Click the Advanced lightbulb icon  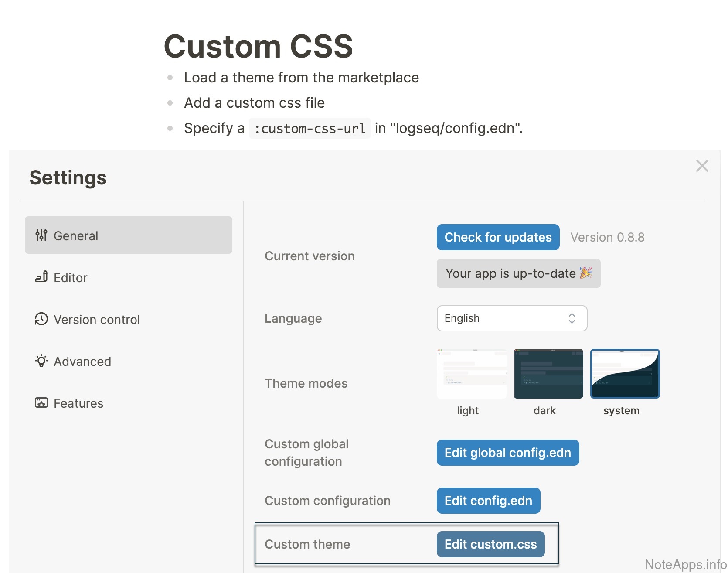[x=41, y=361]
